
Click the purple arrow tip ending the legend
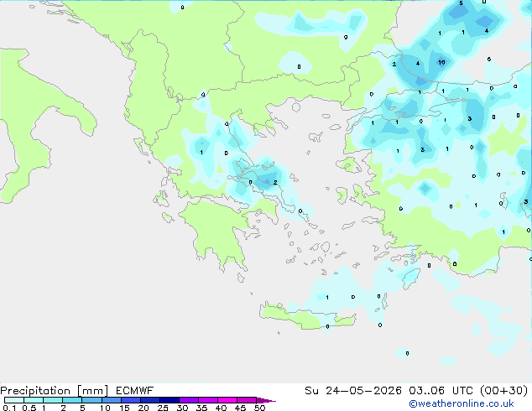point(266,400)
